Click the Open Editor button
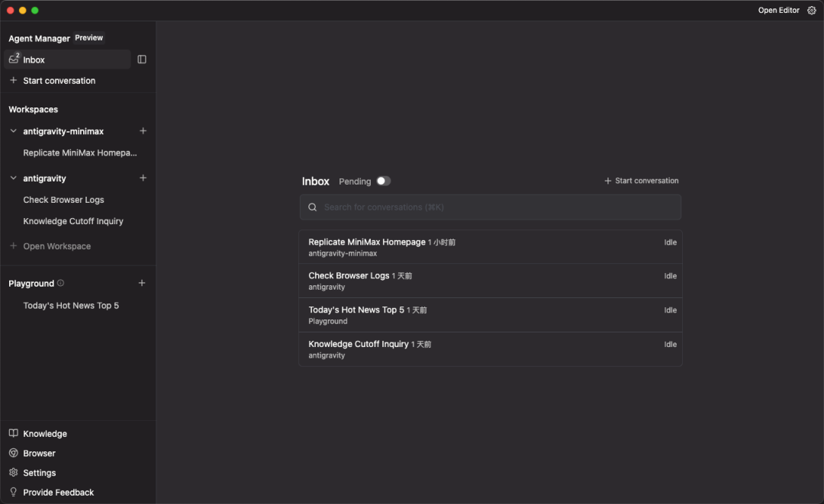824x504 pixels. click(778, 11)
